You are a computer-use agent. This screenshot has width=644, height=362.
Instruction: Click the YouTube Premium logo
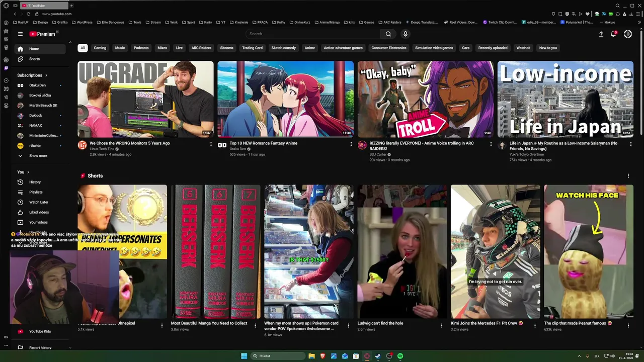click(42, 34)
